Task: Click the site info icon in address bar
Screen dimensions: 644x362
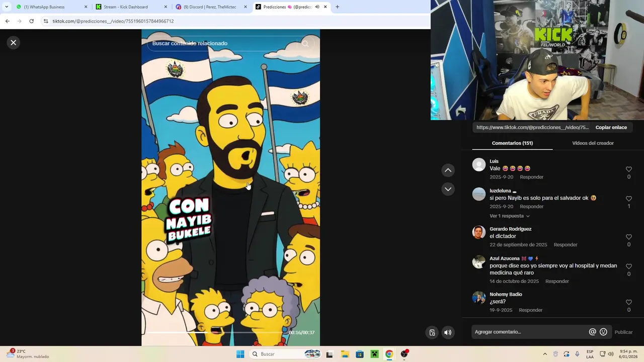Action: tap(46, 21)
